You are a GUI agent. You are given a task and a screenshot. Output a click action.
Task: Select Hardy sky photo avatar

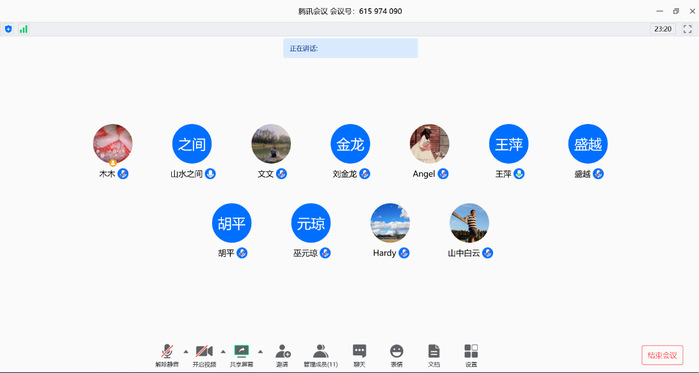(390, 223)
